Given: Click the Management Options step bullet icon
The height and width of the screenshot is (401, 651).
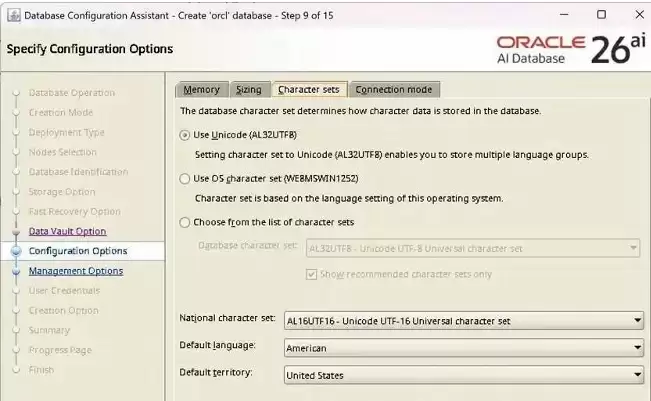Looking at the screenshot, I should pos(16,271).
